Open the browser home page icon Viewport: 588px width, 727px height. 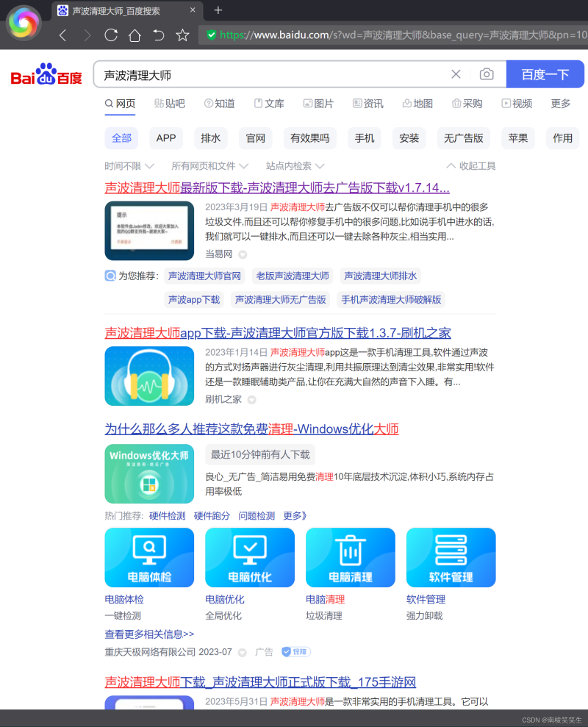click(x=135, y=35)
